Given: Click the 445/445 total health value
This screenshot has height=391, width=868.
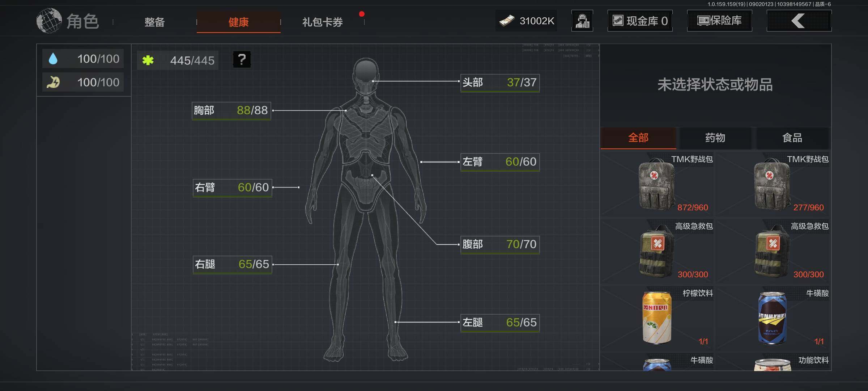Looking at the screenshot, I should [x=192, y=60].
